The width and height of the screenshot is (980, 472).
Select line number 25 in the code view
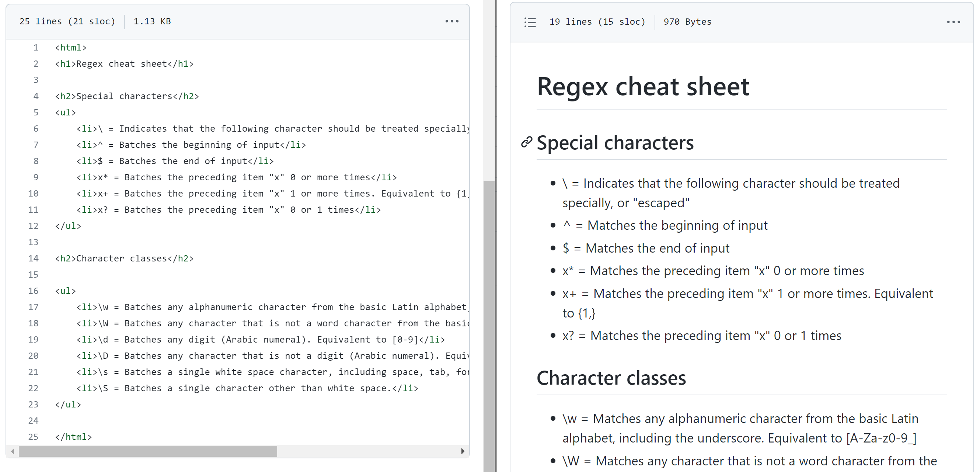(34, 437)
